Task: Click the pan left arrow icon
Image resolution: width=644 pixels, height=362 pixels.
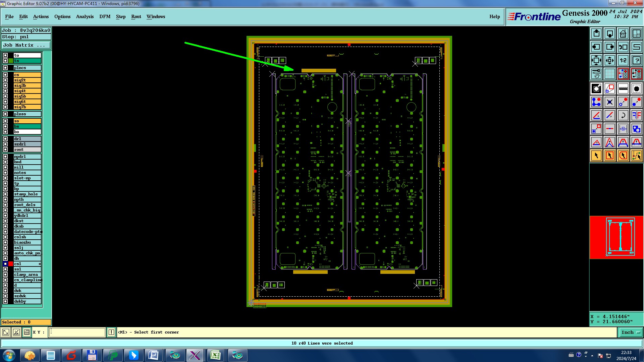Action: pyautogui.click(x=596, y=47)
